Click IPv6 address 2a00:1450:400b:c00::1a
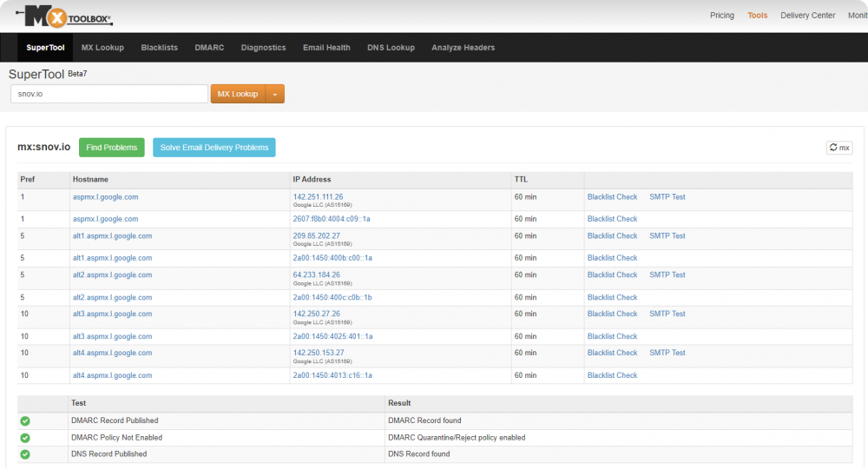 click(332, 258)
